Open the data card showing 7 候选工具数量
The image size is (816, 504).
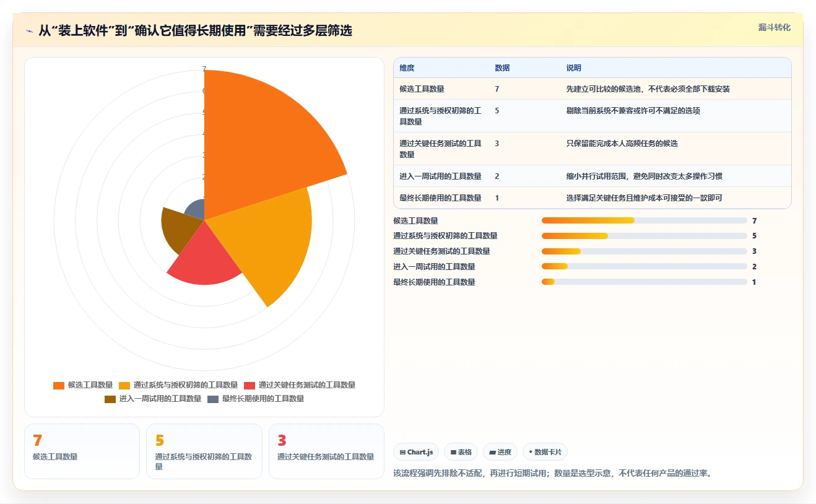82,451
